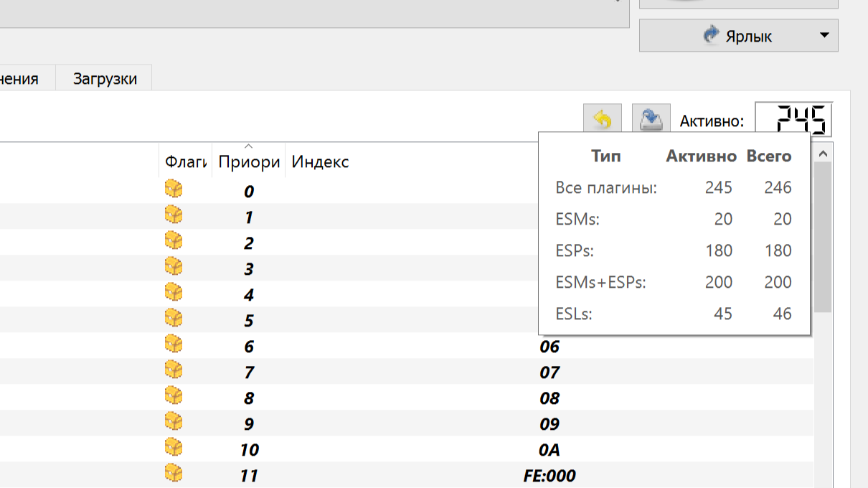Select the plugin row with index 0A
868x488 pixels.
(430, 449)
